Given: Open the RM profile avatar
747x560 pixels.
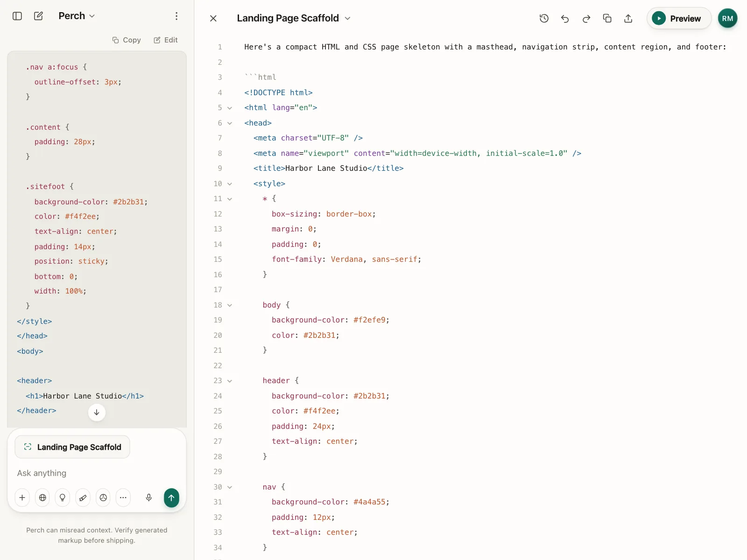Looking at the screenshot, I should coord(727,18).
